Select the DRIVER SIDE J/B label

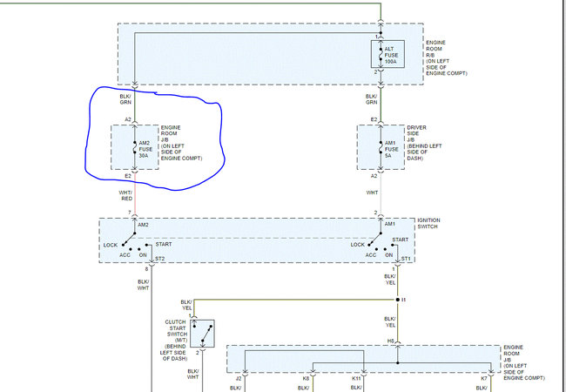click(x=424, y=143)
